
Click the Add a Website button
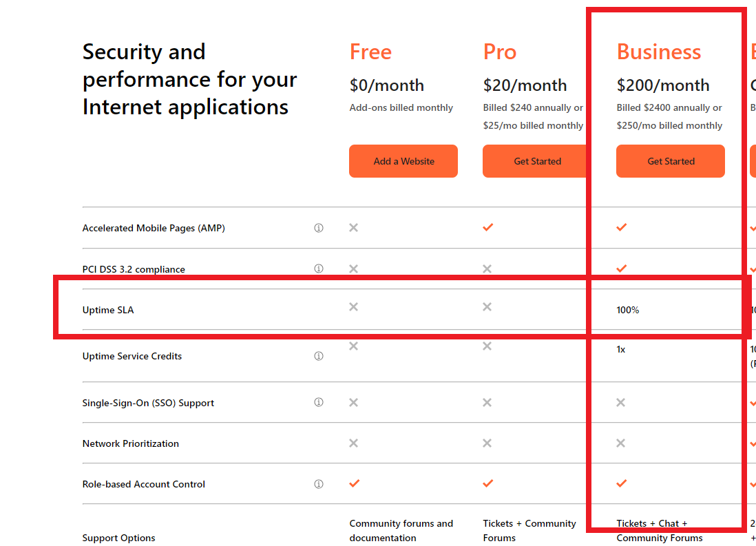click(403, 160)
